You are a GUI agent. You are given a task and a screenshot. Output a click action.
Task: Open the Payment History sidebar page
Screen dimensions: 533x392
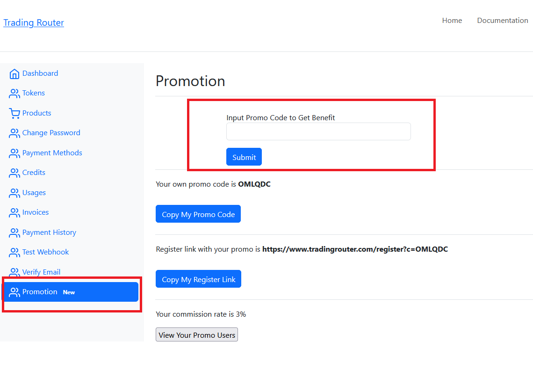tap(49, 232)
